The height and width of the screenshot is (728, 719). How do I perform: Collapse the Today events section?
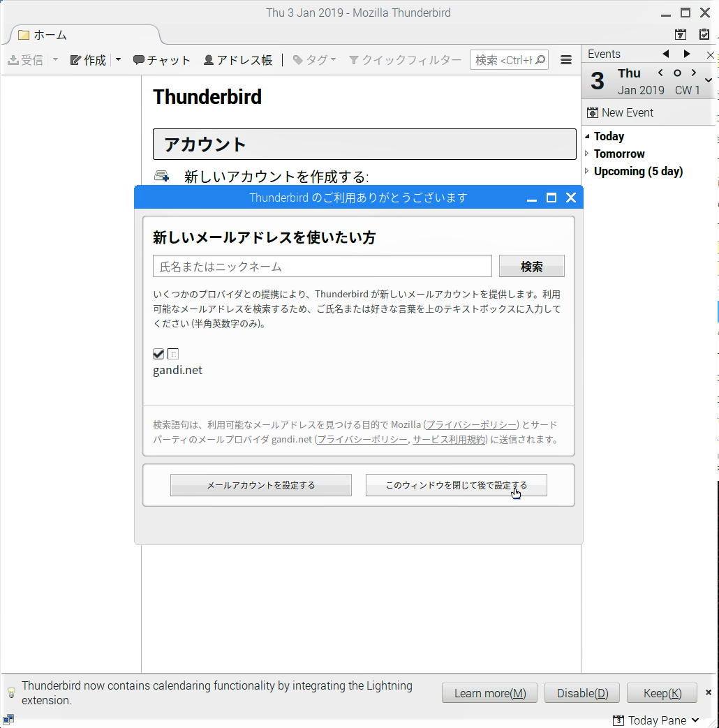pyautogui.click(x=587, y=136)
